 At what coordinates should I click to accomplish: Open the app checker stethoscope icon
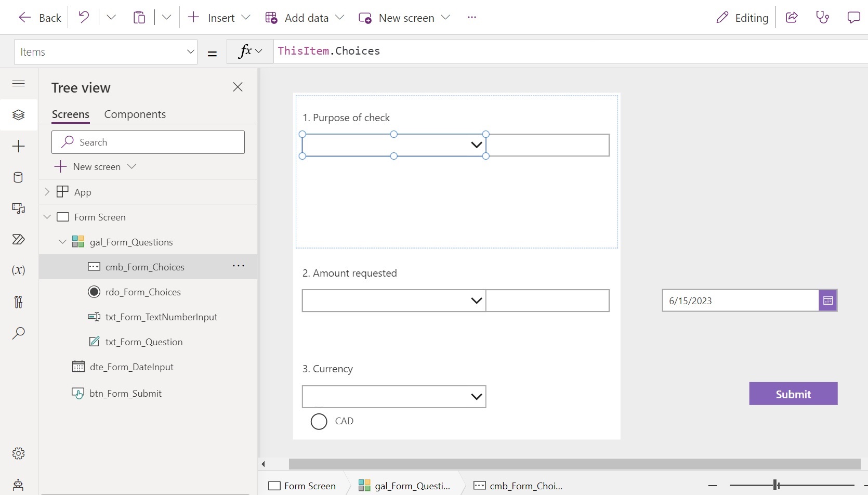(823, 17)
